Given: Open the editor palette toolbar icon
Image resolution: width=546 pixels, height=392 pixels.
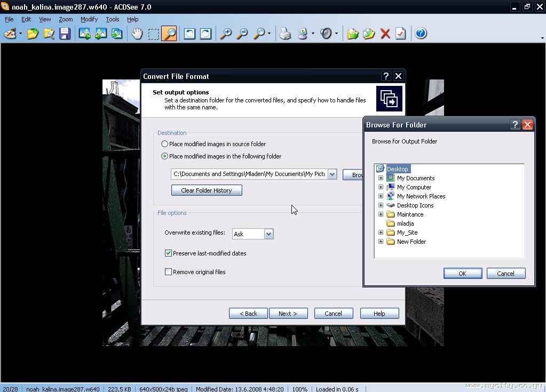Looking at the screenshot, I should (10, 34).
